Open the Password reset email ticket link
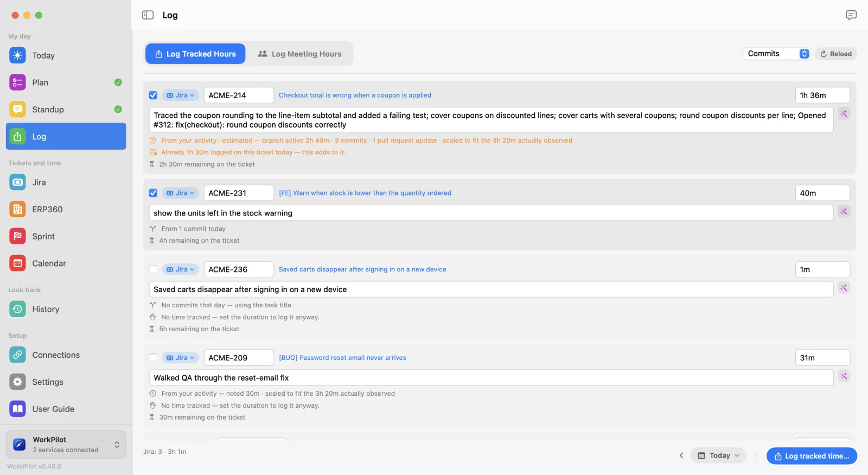Viewport: 868px width, 475px height. pos(342,358)
